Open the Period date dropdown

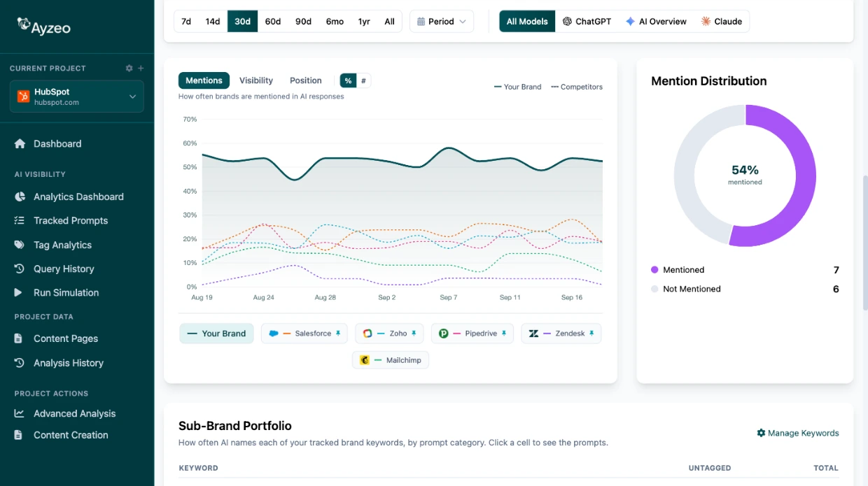pos(442,21)
